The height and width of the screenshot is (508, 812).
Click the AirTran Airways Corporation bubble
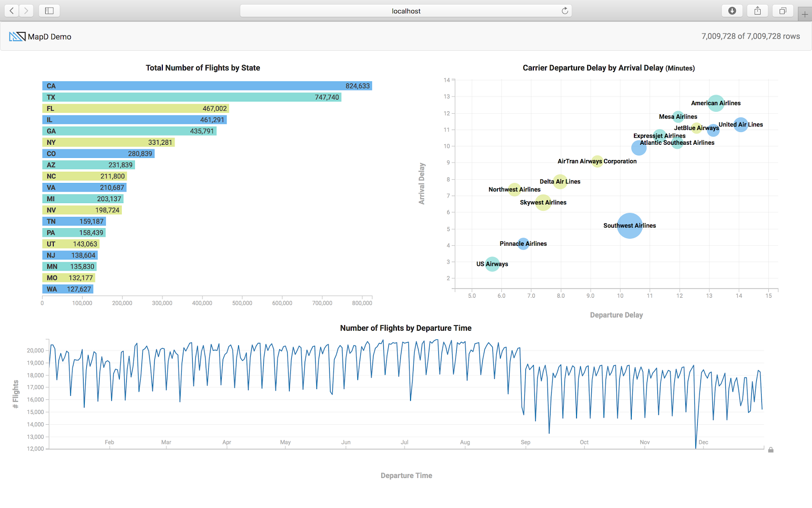tap(597, 162)
